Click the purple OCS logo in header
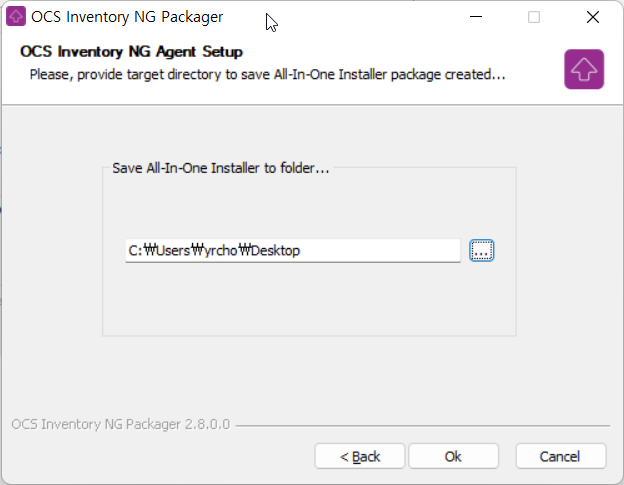The width and height of the screenshot is (624, 485). 584,69
